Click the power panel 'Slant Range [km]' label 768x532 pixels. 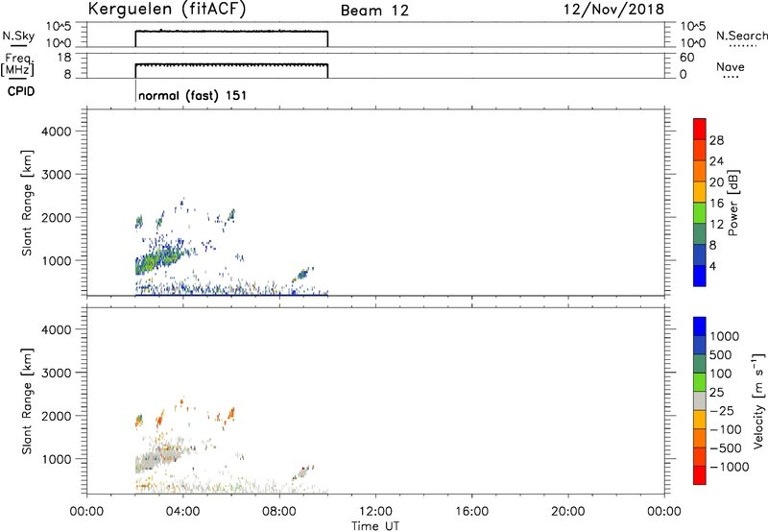click(x=27, y=203)
